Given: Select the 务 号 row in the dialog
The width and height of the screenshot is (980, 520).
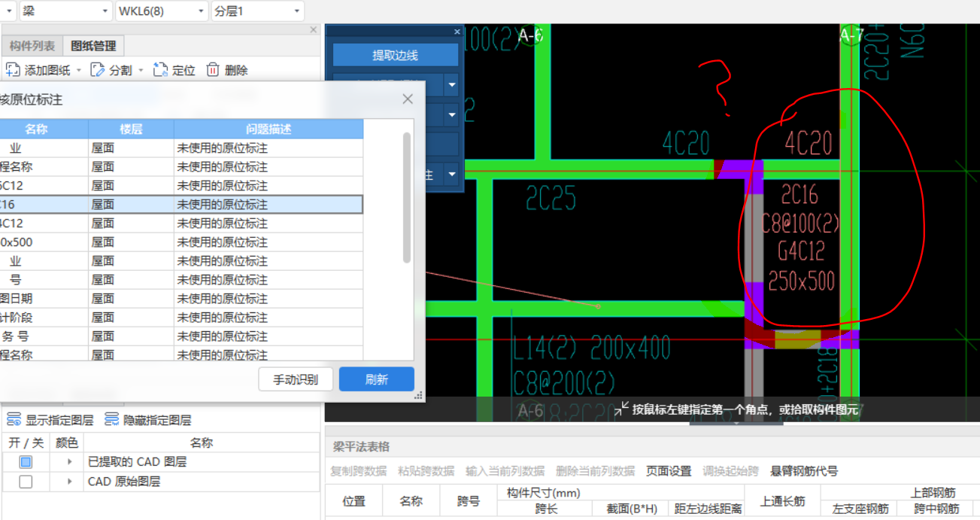Looking at the screenshot, I should (181, 336).
